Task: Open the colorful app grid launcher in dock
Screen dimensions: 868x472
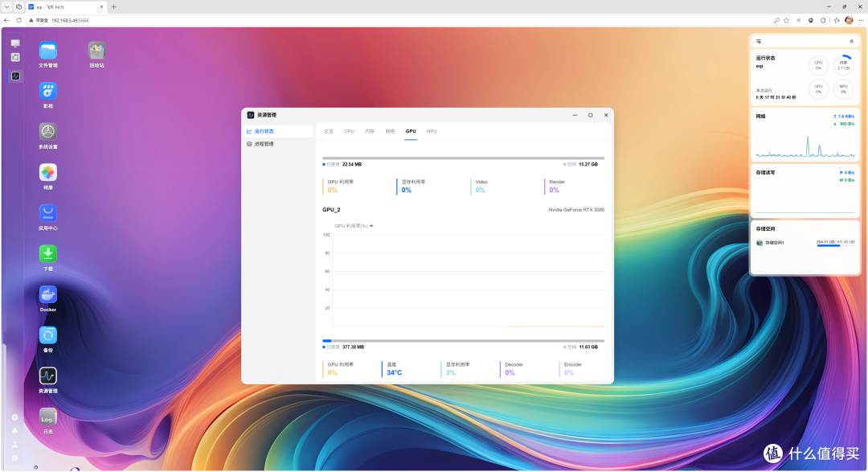Action: [x=15, y=57]
